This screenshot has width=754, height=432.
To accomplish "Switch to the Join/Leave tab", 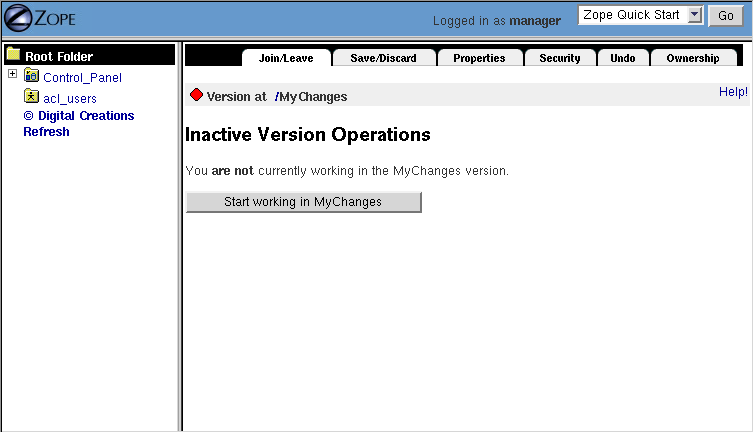I will (286, 58).
